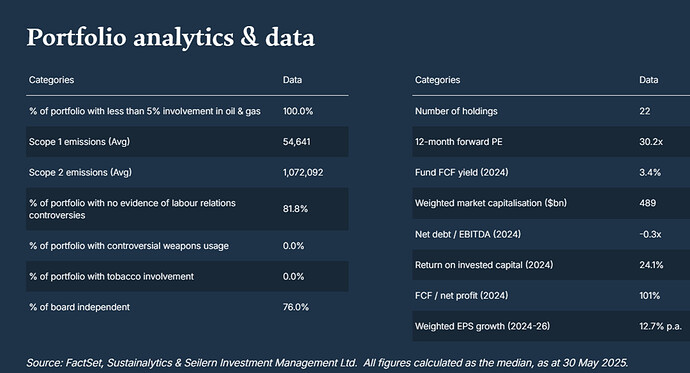The height and width of the screenshot is (373, 690).
Task: Select the left table Categories header
Action: click(51, 80)
